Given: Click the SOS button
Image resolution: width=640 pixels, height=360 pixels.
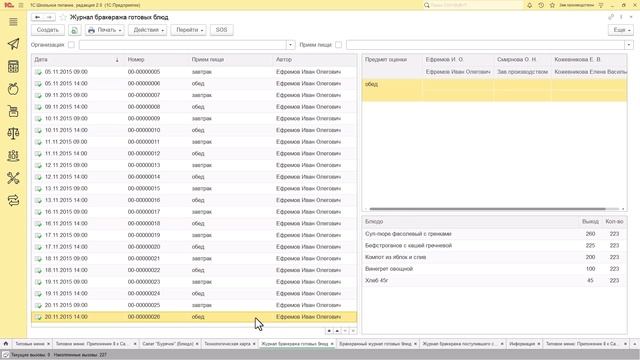Looking at the screenshot, I should 222,30.
